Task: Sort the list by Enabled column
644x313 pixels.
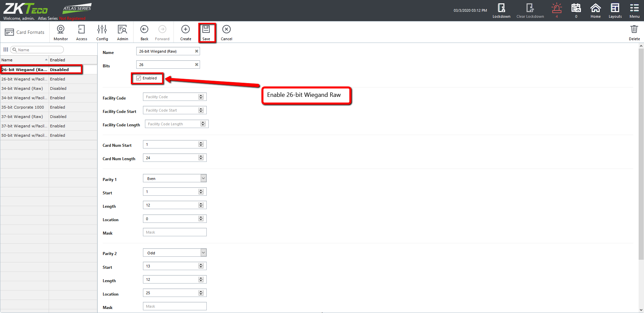Action: [x=73, y=60]
